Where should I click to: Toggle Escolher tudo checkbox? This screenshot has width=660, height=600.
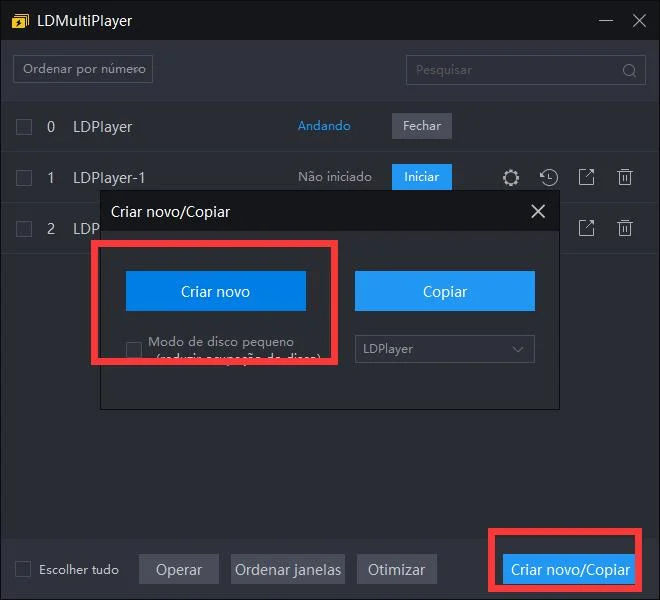[23, 569]
